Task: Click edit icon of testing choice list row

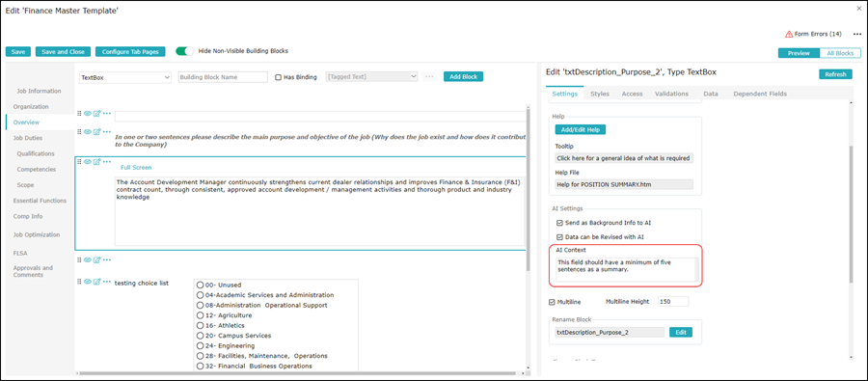Action: [x=96, y=282]
